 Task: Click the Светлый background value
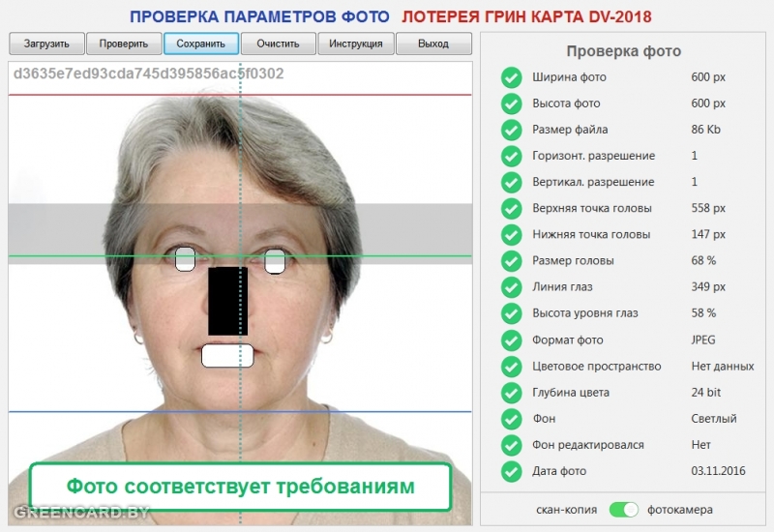714,419
